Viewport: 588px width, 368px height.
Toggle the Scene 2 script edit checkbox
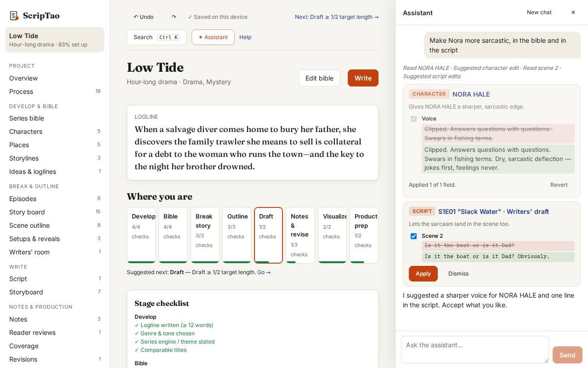(413, 236)
